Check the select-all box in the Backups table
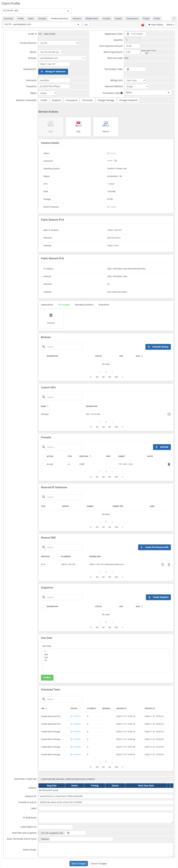Image resolution: width=178 pixels, height=868 pixels. [43, 356]
